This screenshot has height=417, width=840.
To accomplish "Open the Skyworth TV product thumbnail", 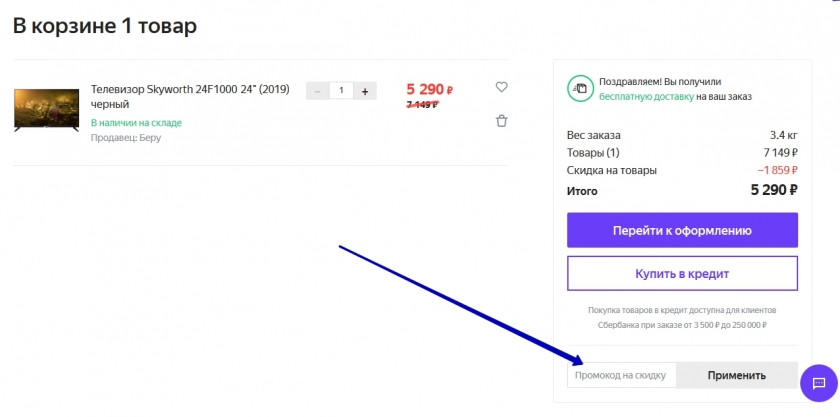I will click(46, 110).
